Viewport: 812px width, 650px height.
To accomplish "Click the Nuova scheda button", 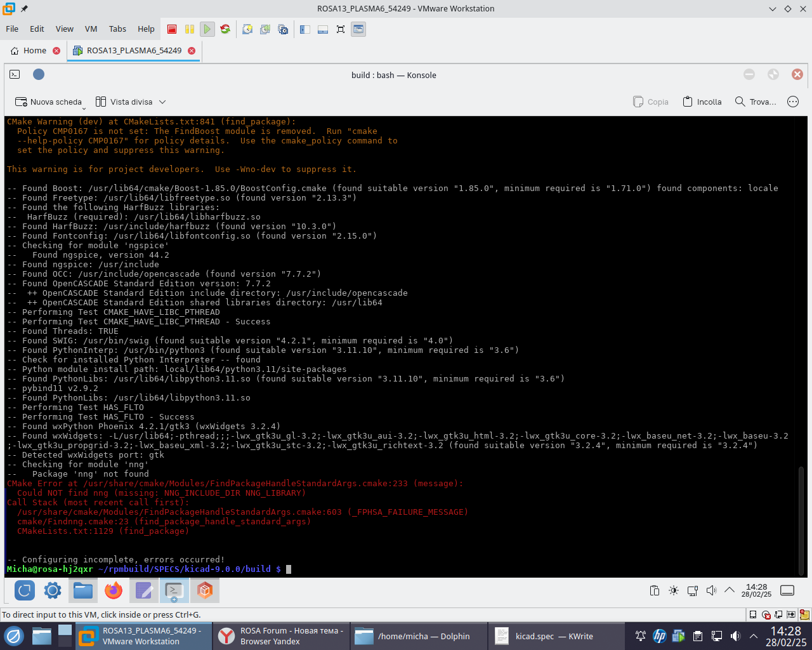I will [49, 102].
